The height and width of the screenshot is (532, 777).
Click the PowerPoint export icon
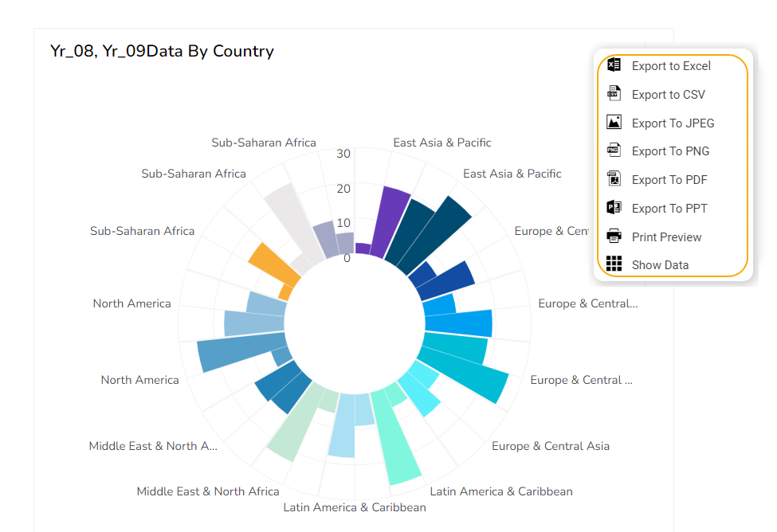click(614, 208)
